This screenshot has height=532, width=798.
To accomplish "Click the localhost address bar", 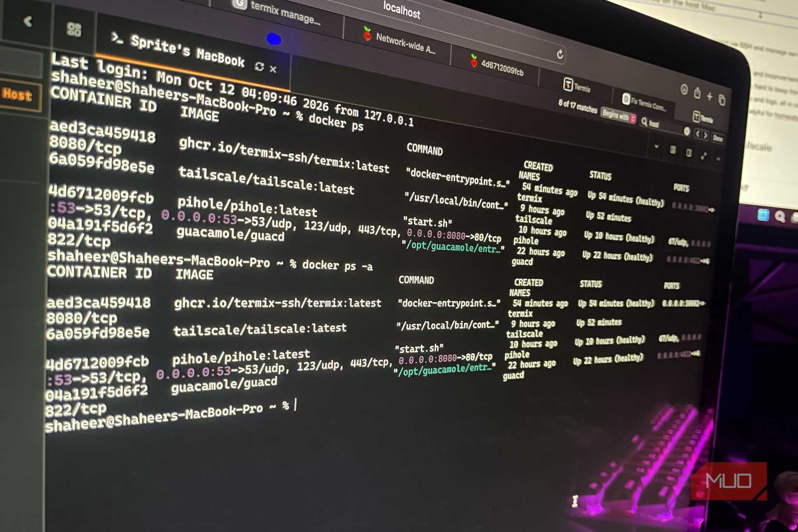I will tap(401, 10).
